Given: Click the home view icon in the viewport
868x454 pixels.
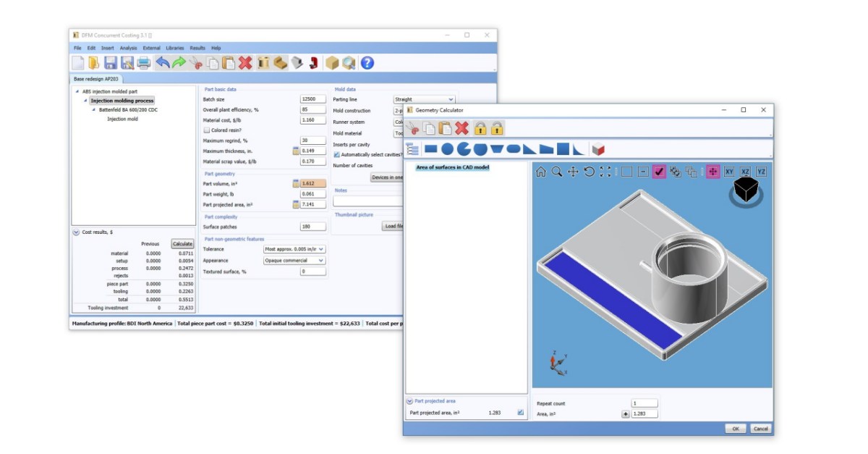Looking at the screenshot, I should (540, 172).
